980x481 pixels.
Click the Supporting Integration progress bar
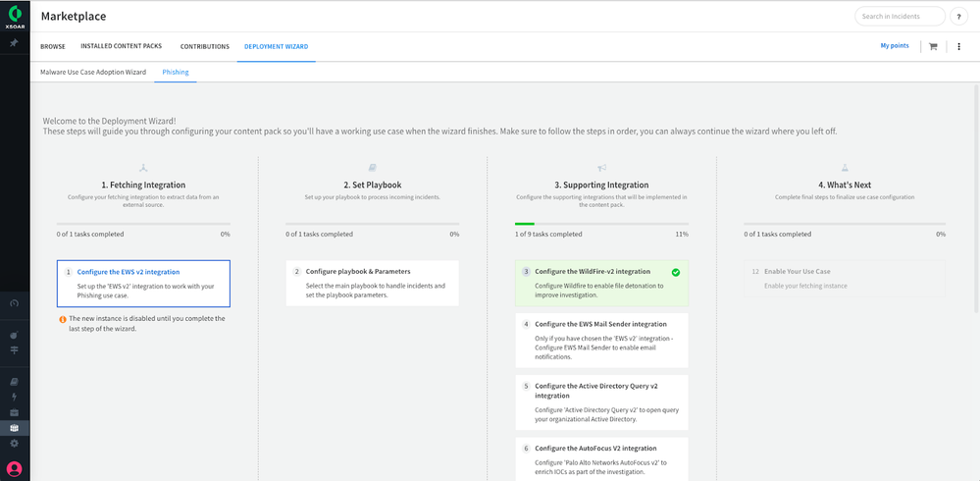(601, 224)
